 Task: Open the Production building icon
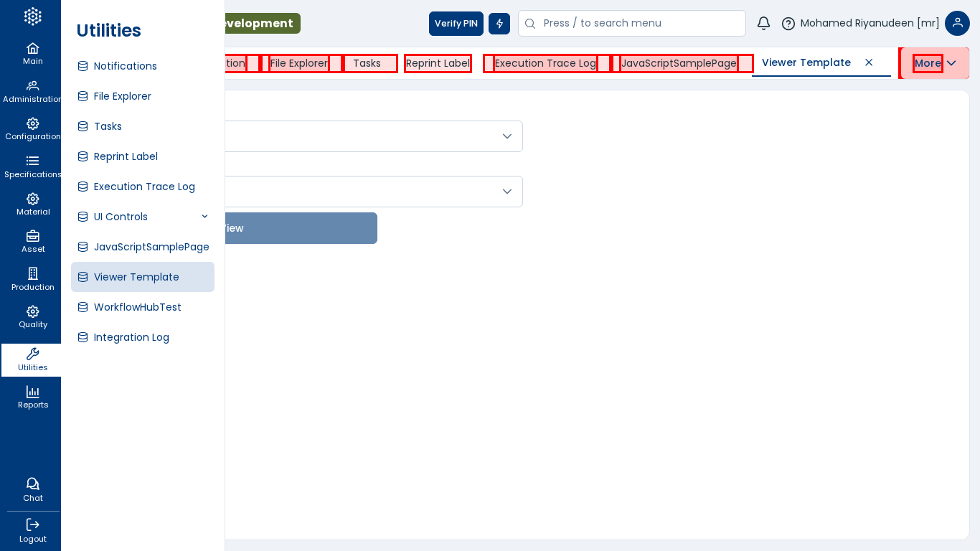click(x=32, y=274)
